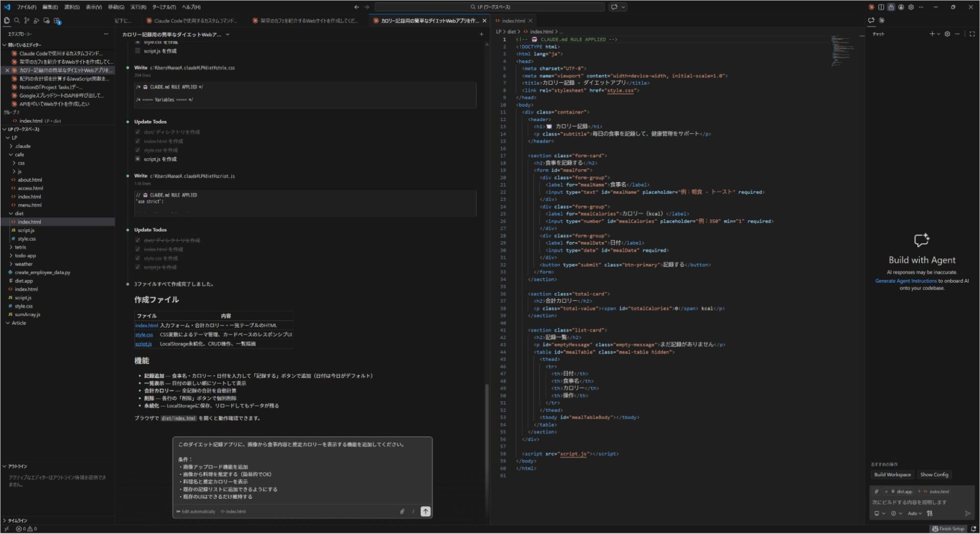
Task: Open the Source Control view
Action: point(27,20)
